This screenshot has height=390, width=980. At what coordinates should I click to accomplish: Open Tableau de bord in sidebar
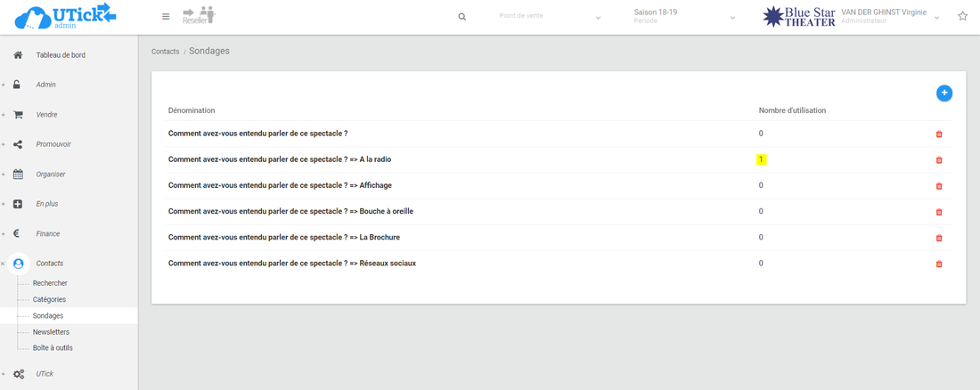point(61,55)
